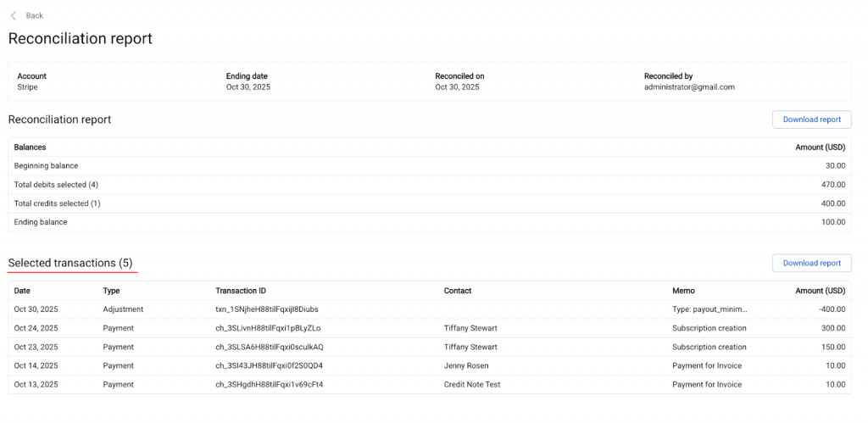
Task: Click the Transaction ID column header
Action: (x=241, y=291)
